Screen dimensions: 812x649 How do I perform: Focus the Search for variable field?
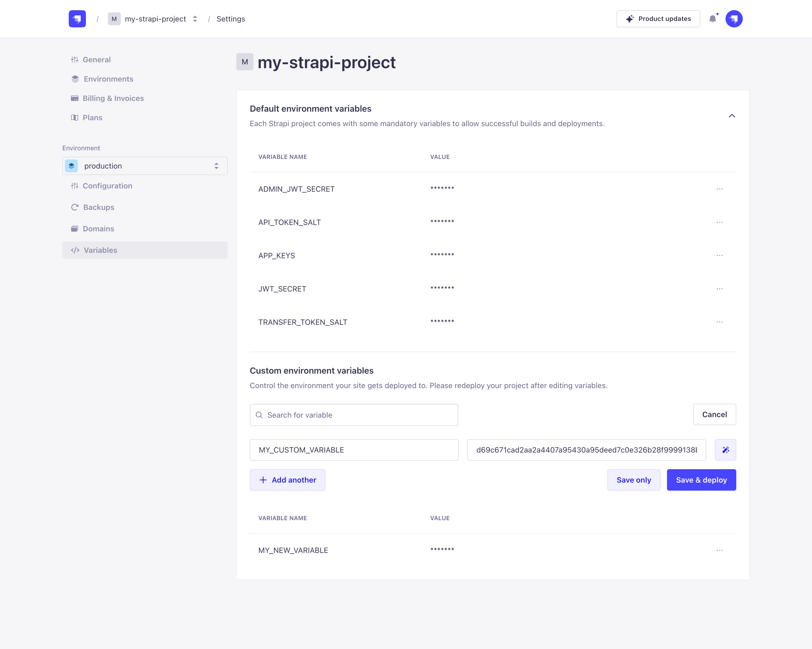354,415
